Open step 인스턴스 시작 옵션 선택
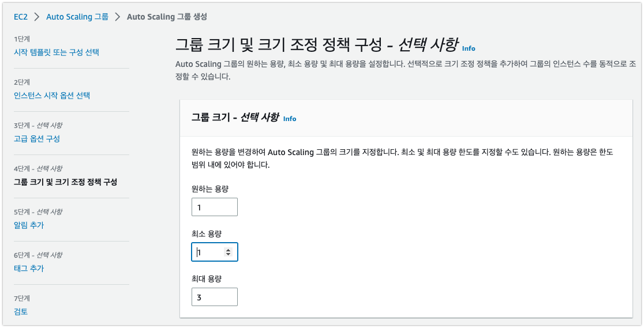This screenshot has width=644, height=328. 52,96
